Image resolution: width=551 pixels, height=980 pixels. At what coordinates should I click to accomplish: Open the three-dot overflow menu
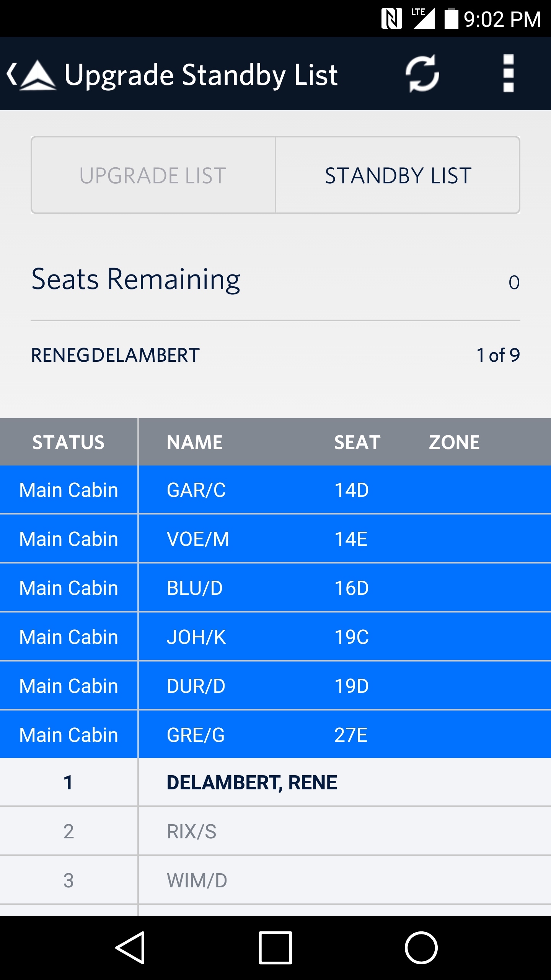[508, 73]
